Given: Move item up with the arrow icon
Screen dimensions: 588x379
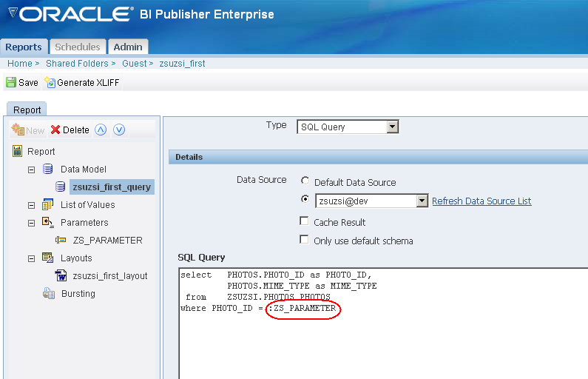Looking at the screenshot, I should [x=101, y=130].
